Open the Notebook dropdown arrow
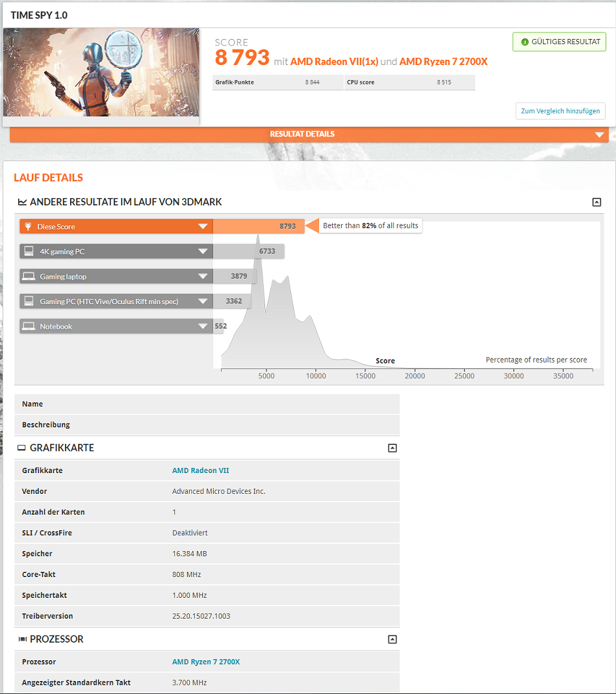 tap(203, 326)
